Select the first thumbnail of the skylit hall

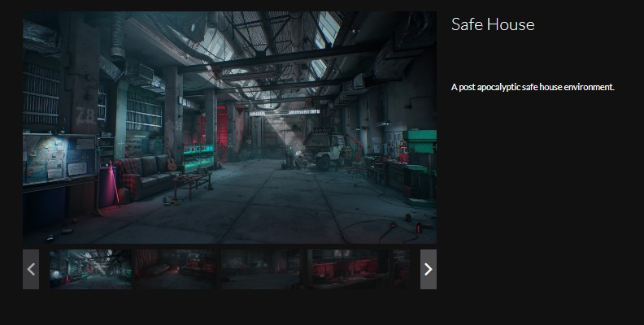91,269
